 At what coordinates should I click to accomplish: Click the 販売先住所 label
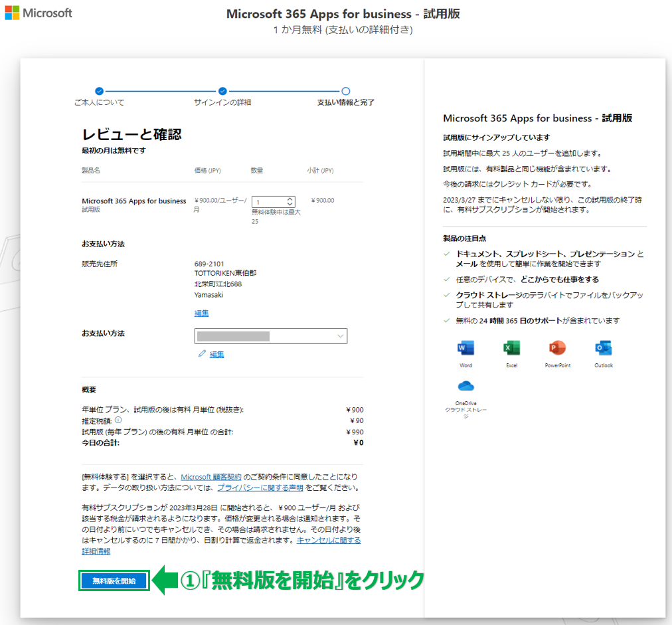point(100,264)
